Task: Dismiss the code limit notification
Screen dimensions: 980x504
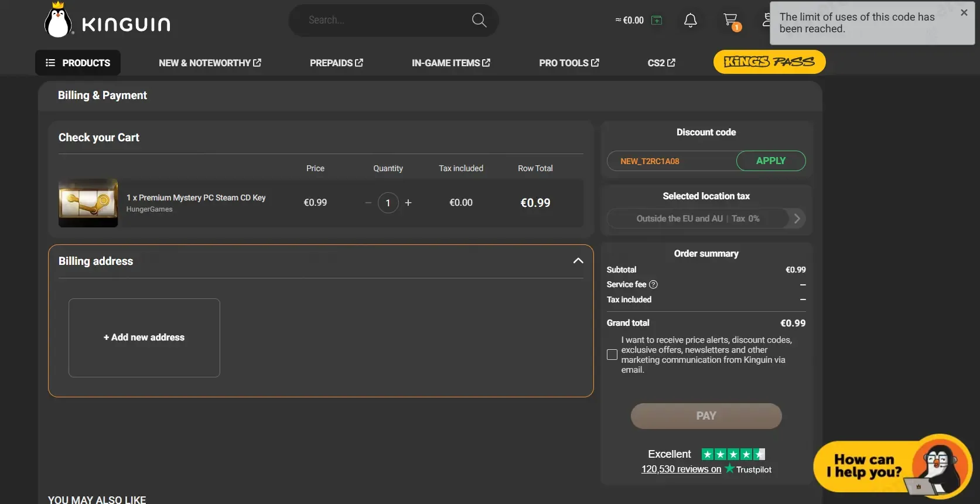Action: coord(964,12)
